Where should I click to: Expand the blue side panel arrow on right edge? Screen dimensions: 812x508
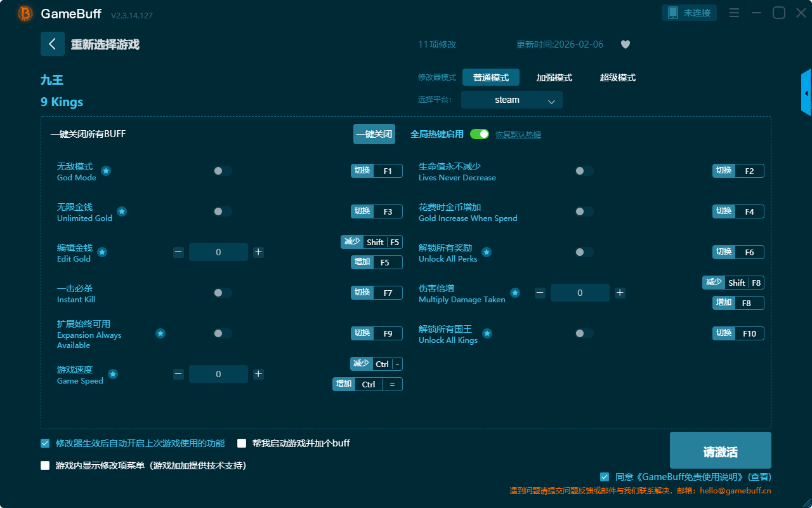point(806,93)
